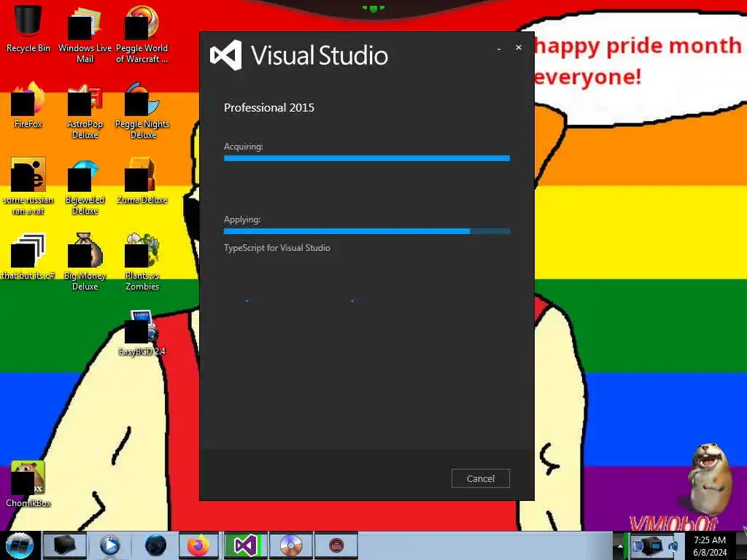Open the taskbar clock showing 7:25 AM
Image resolution: width=747 pixels, height=560 pixels.
[710, 545]
